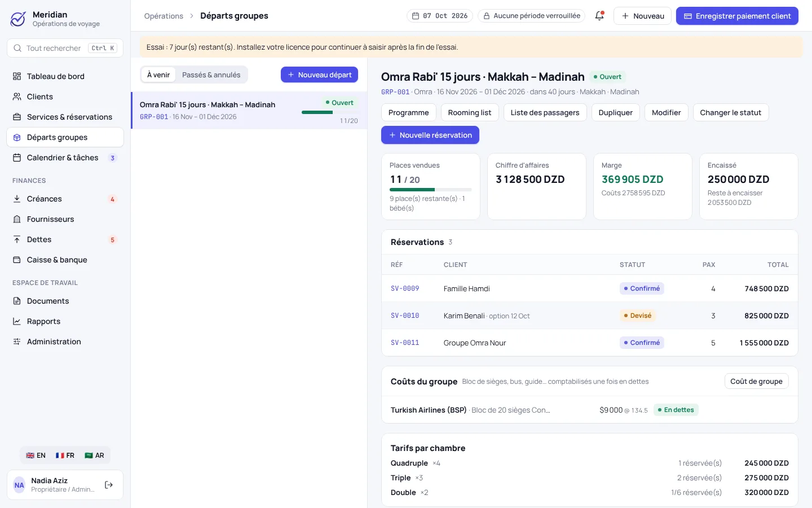The image size is (812, 508).
Task: Open the notifications bell
Action: (599, 16)
